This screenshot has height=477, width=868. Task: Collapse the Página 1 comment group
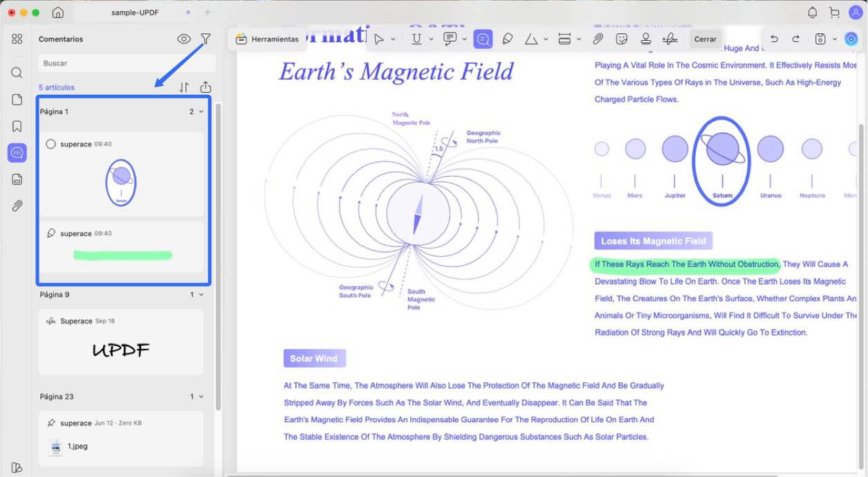(x=201, y=111)
